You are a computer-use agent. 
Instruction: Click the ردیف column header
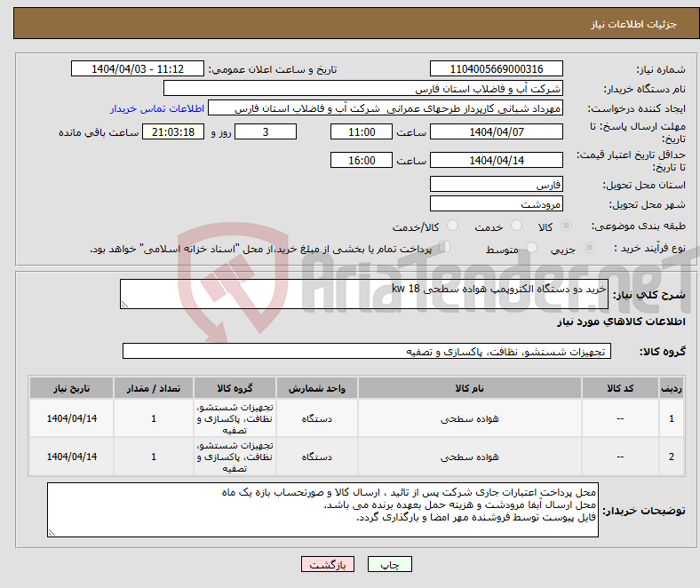coord(672,388)
